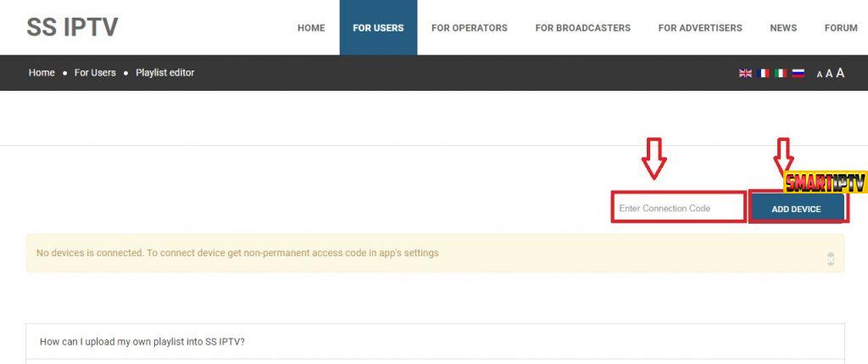Open the NEWS page
Screen dimensions: 868x364
(x=783, y=28)
